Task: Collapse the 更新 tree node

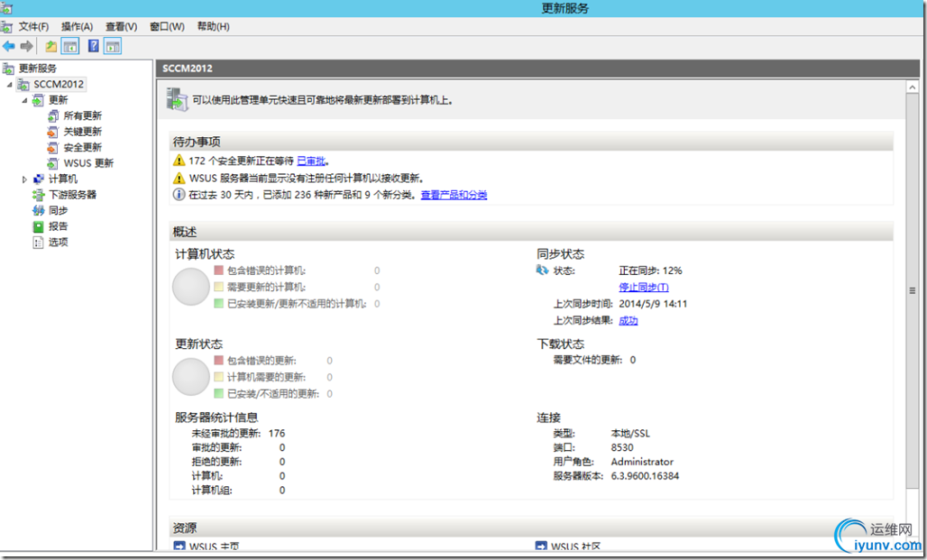Action: (24, 100)
